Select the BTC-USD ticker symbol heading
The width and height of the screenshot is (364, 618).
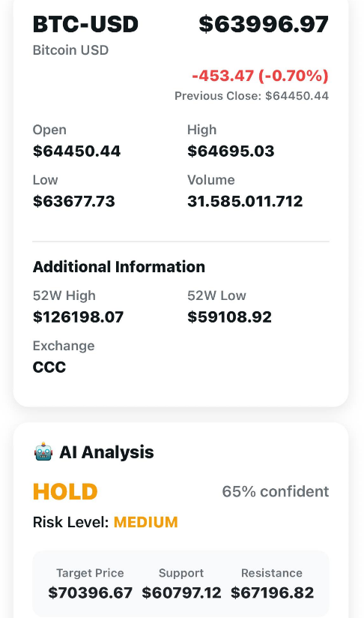85,24
